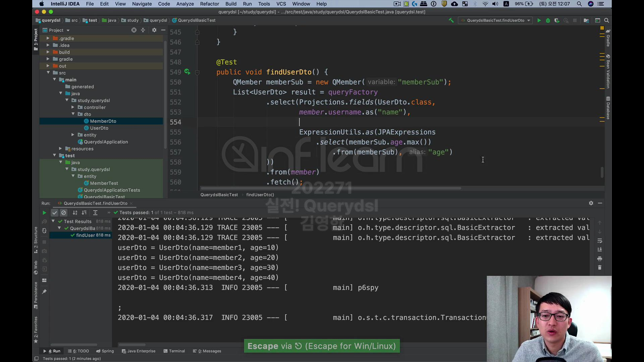Expand the resources folder

tap(60, 148)
